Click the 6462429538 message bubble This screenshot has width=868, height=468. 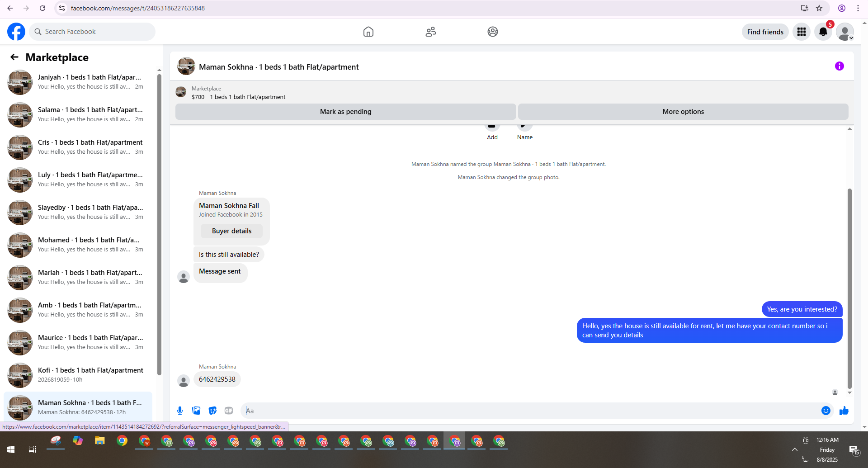click(217, 379)
